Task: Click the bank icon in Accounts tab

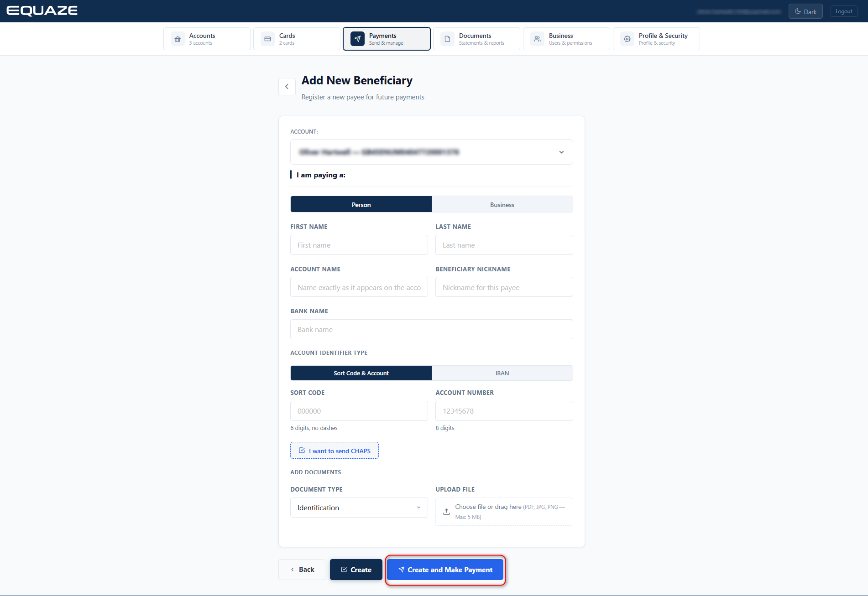Action: pos(178,39)
